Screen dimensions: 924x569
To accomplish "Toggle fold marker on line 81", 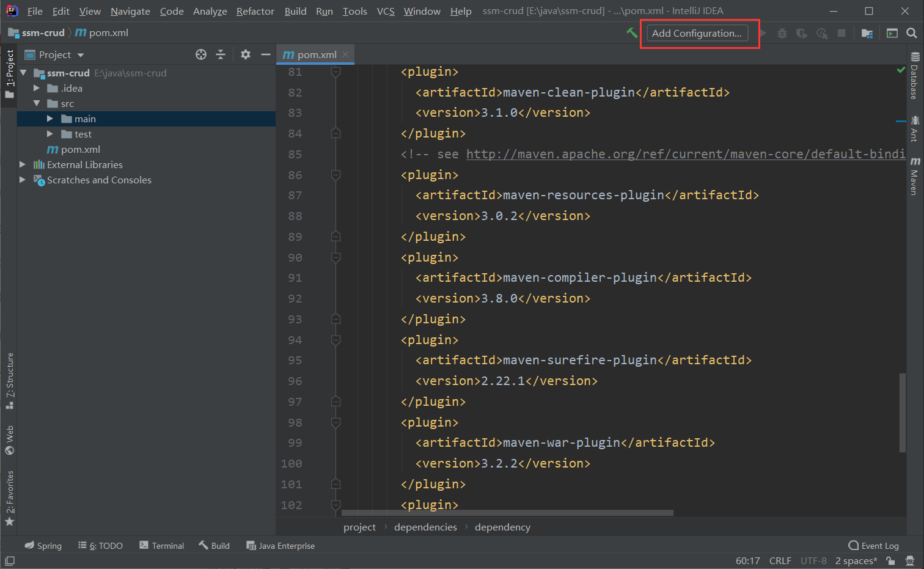I will (x=335, y=72).
